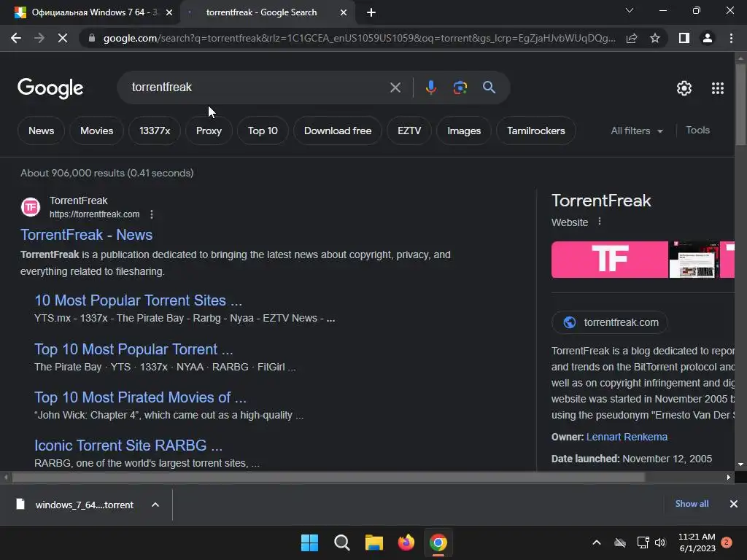Select the EZTV search chip
The image size is (747, 560).
409,131
